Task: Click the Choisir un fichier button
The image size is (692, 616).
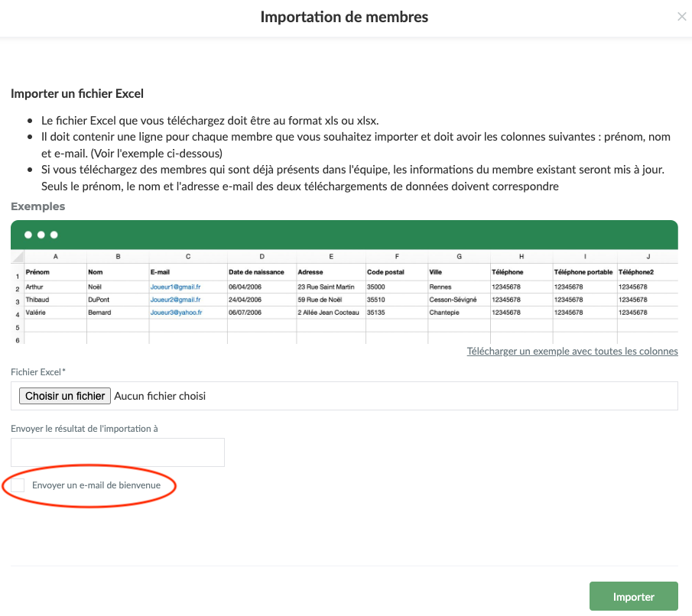Action: (x=65, y=396)
